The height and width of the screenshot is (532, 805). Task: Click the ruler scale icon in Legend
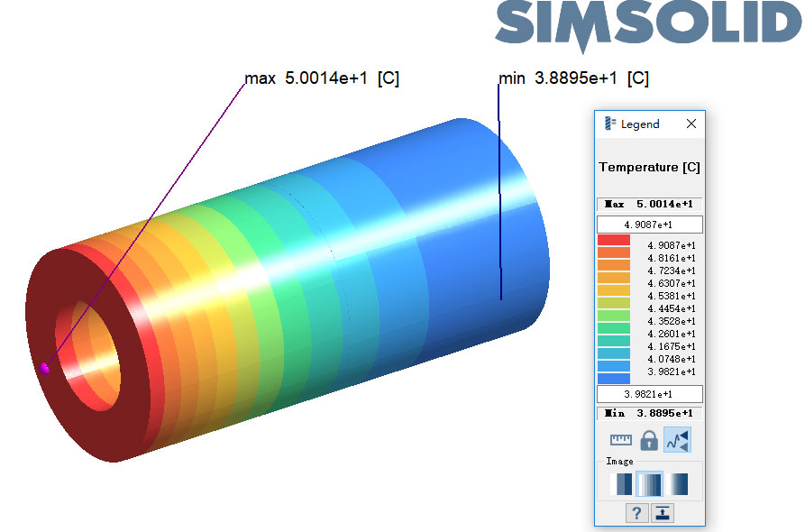[x=621, y=440]
